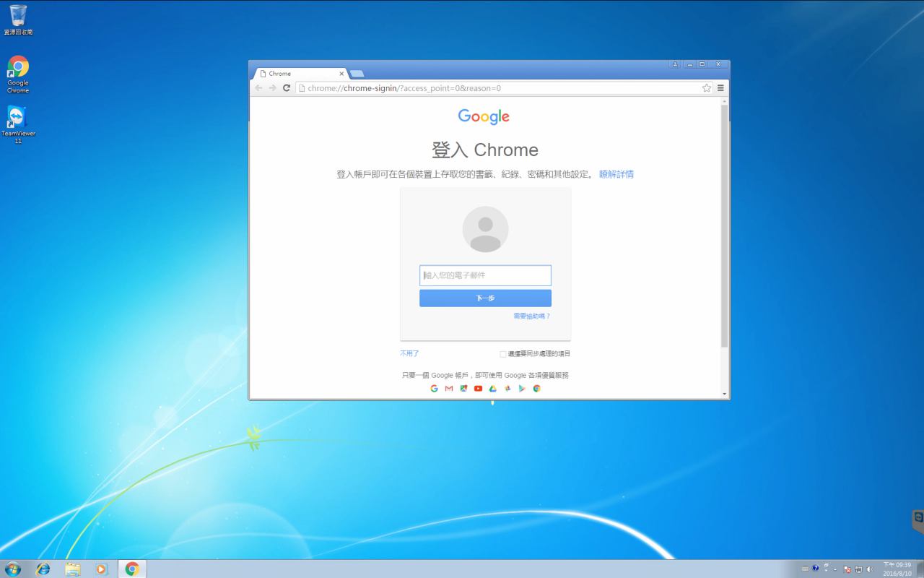Click the Google Photos service icon
Viewport: 924px width, 578px height.
[x=507, y=389]
